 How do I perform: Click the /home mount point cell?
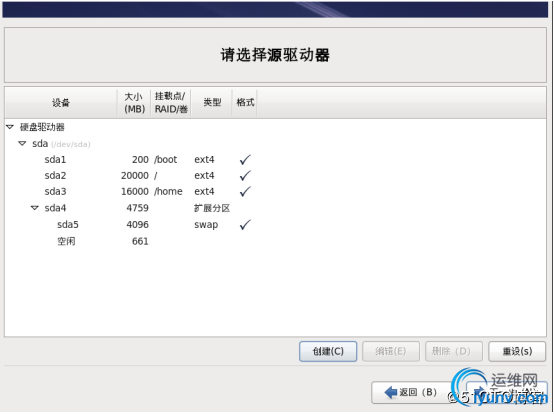[168, 191]
